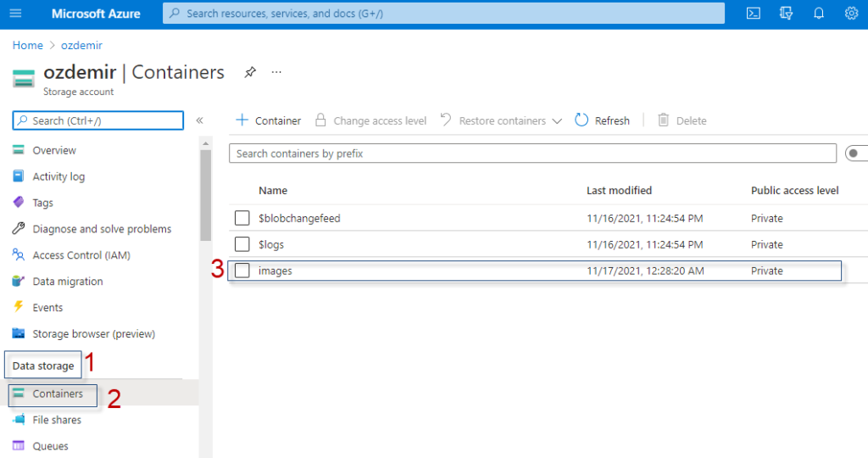Click Change access level label

coord(380,120)
